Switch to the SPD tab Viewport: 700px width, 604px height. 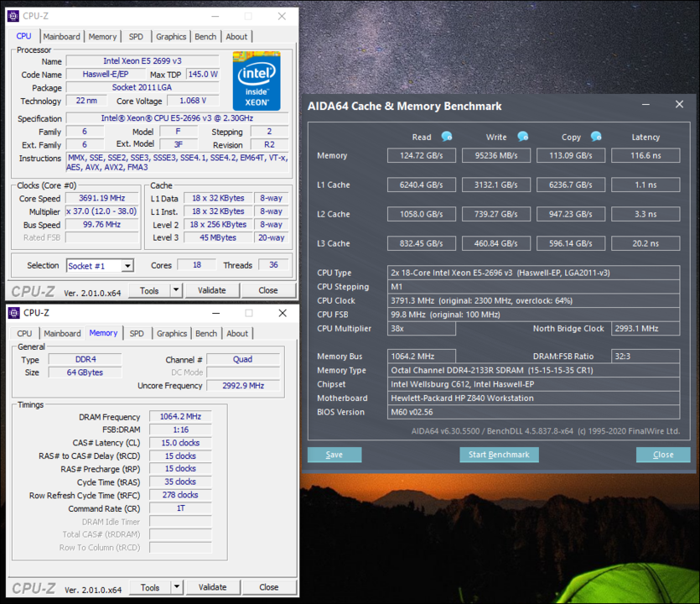click(x=136, y=36)
